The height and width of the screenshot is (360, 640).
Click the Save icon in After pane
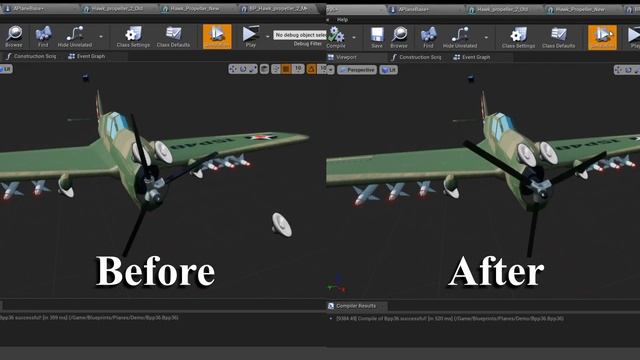point(377,37)
